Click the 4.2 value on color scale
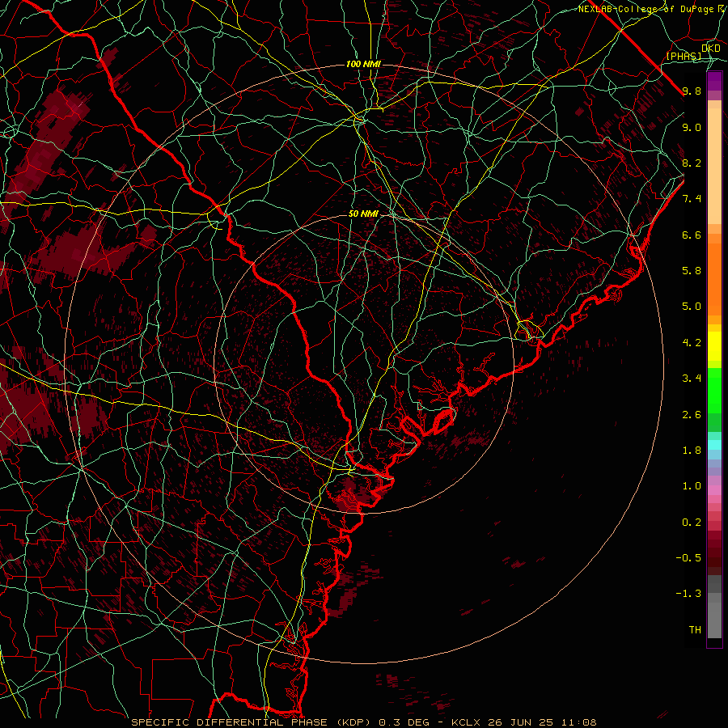728x728 pixels. pos(692,343)
